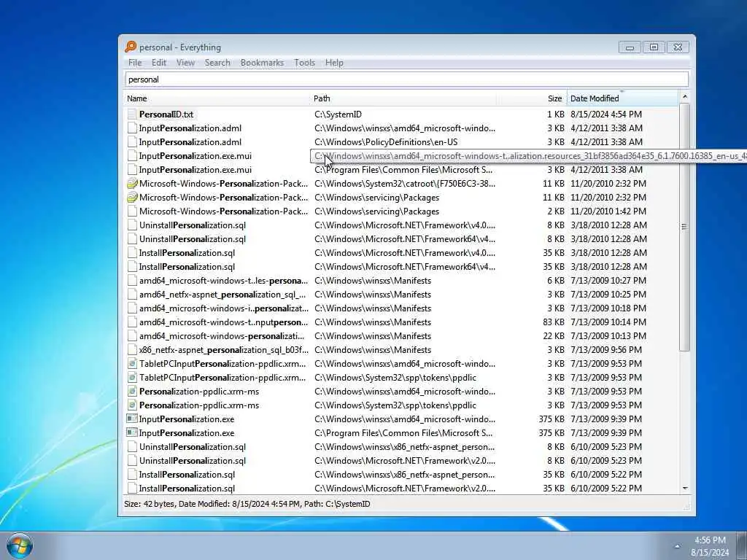Open the File menu
Viewport: 747px width, 560px height.
pos(135,63)
